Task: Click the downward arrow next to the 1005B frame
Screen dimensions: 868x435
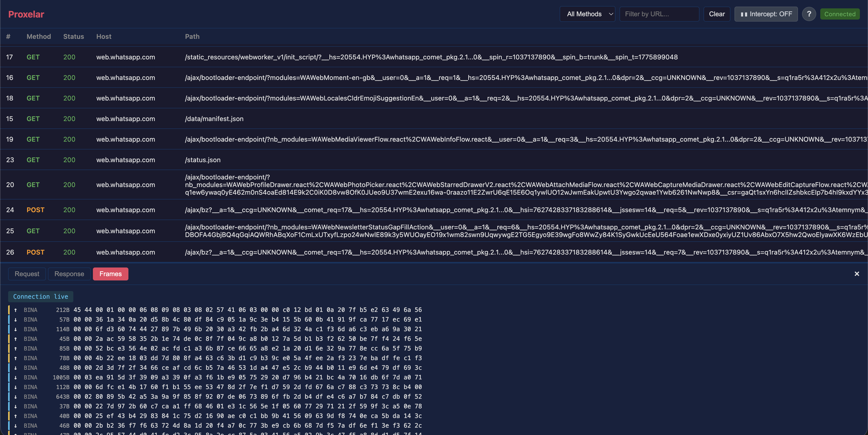Action: coord(15,377)
